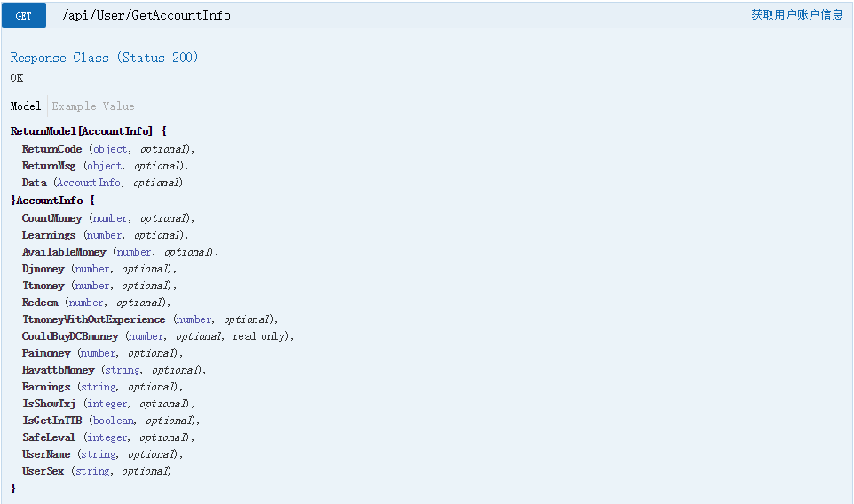Image resolution: width=854 pixels, height=504 pixels.
Task: Click the object type of ReturnCode
Action: 110,149
